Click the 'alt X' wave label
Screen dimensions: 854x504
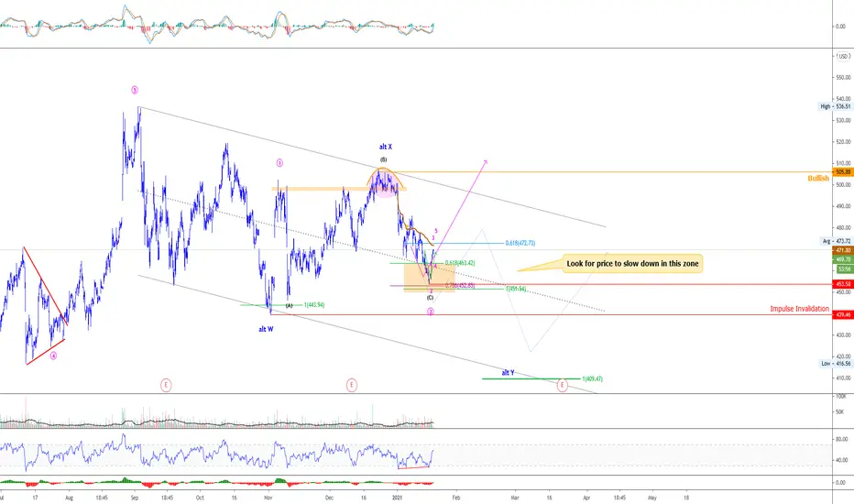[386, 148]
